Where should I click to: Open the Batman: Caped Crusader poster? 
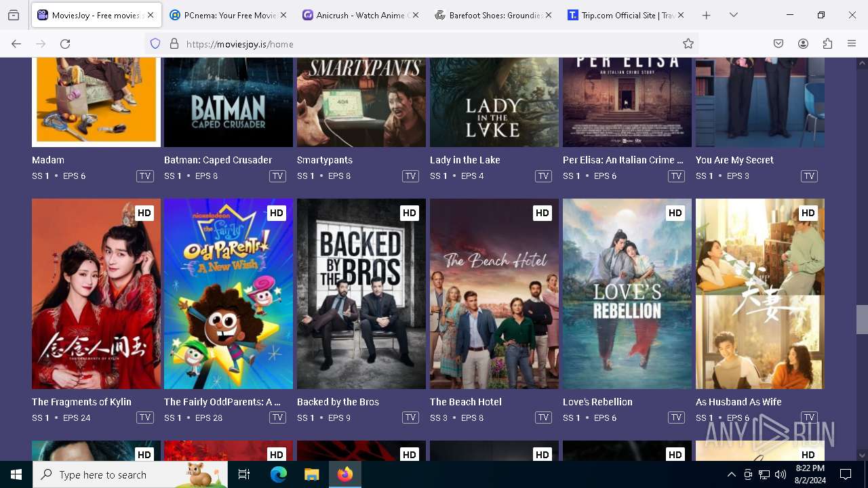229,102
